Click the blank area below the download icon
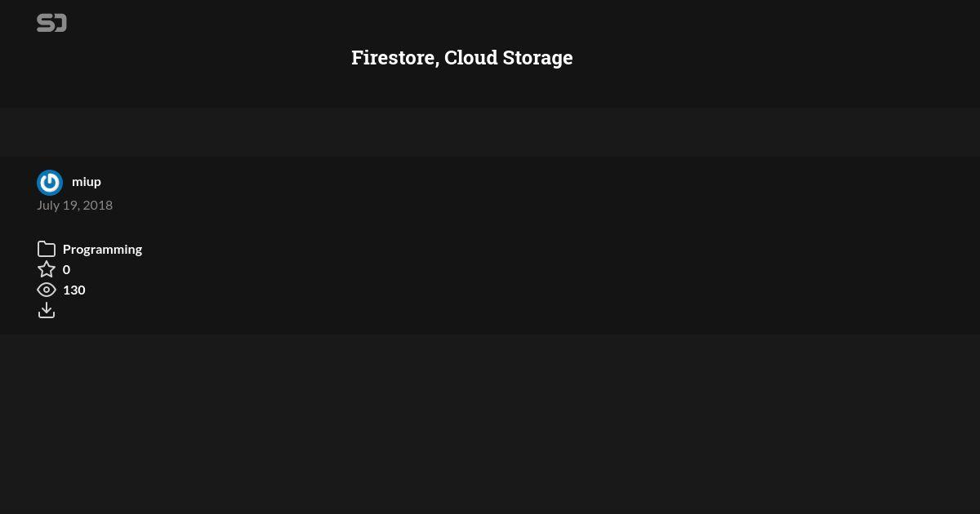 tap(490, 424)
